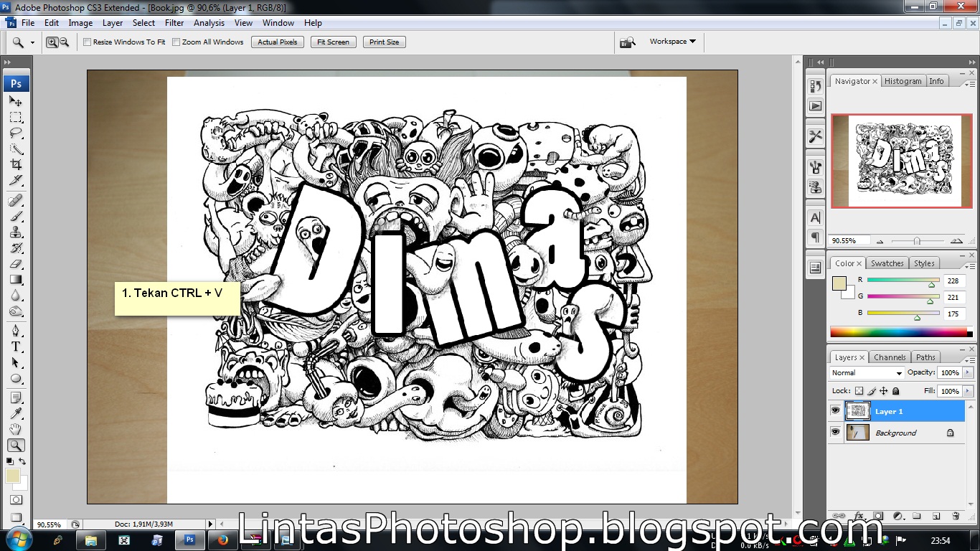This screenshot has width=980, height=551.
Task: Click Zoom In mode in the options bar
Action: (x=52, y=42)
